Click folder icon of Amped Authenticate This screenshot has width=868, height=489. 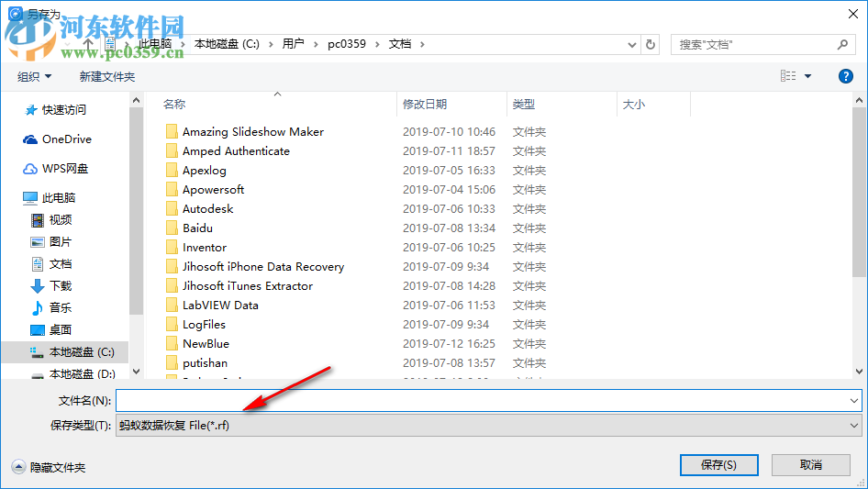172,150
